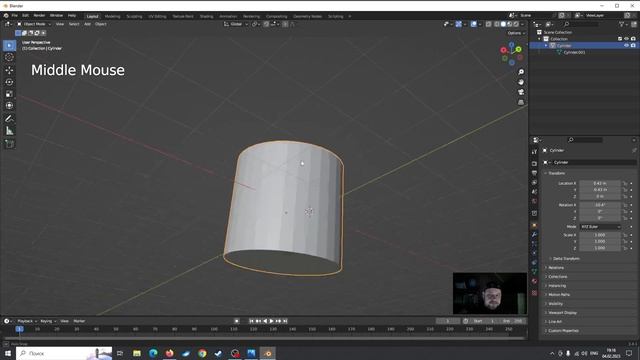The image size is (640, 360).
Task: Open the Output properties tab
Action: pyautogui.click(x=534, y=173)
